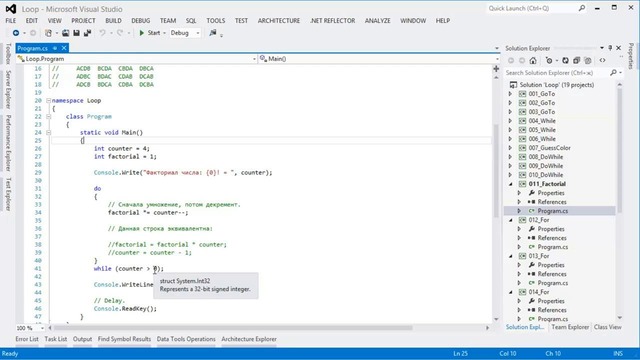Click the editor split-window plus icon
The width and height of the screenshot is (640, 360).
(x=496, y=69)
